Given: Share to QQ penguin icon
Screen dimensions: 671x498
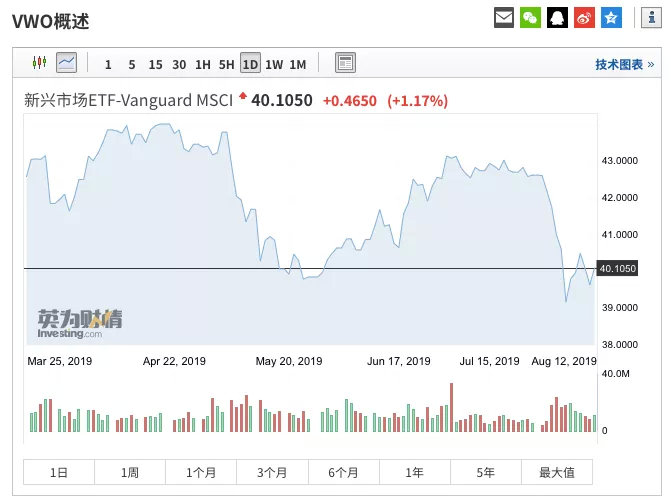Looking at the screenshot, I should point(558,17).
